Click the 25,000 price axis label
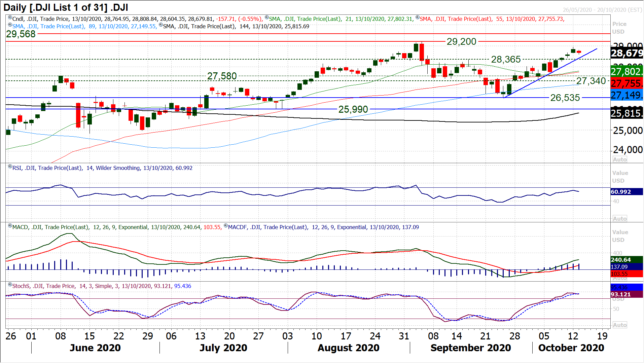 pos(628,130)
